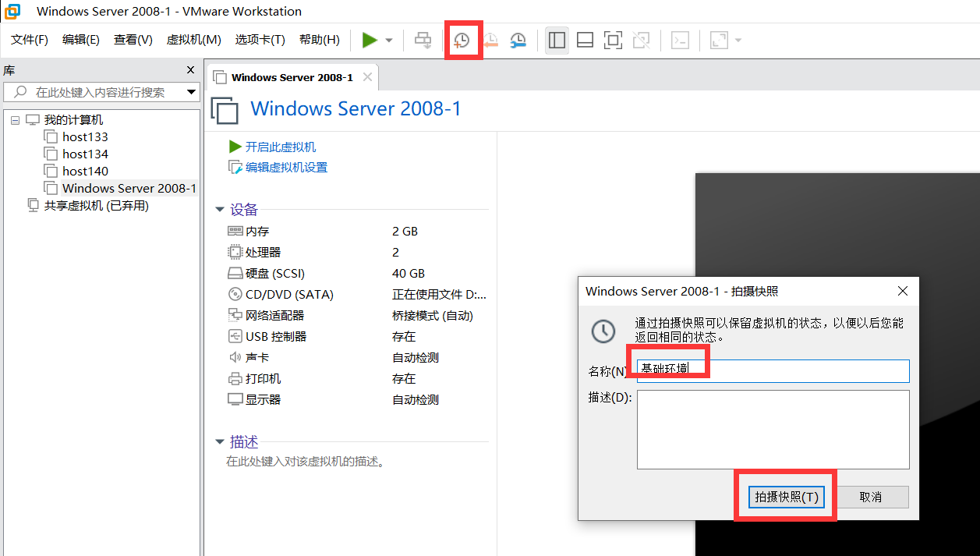Open the 编辑(E) menu

(x=81, y=40)
